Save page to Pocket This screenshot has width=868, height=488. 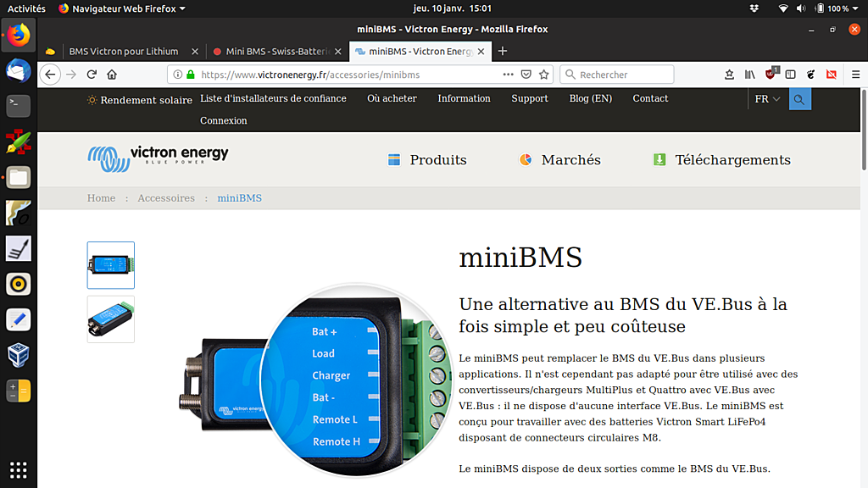point(526,75)
